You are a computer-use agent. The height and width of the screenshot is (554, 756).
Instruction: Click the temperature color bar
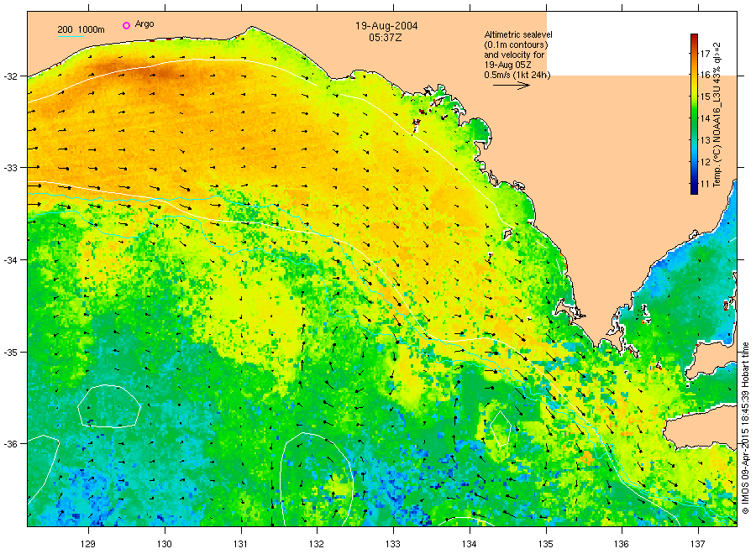(694, 113)
